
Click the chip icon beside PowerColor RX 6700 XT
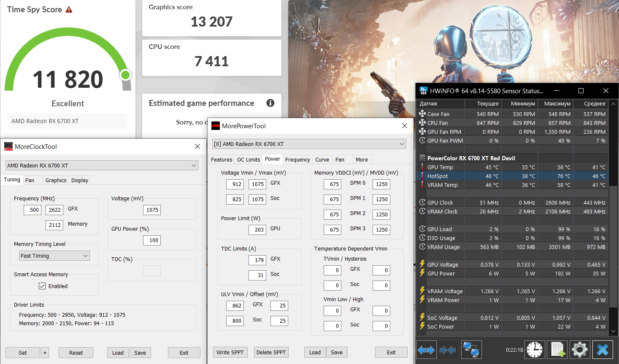click(x=422, y=158)
